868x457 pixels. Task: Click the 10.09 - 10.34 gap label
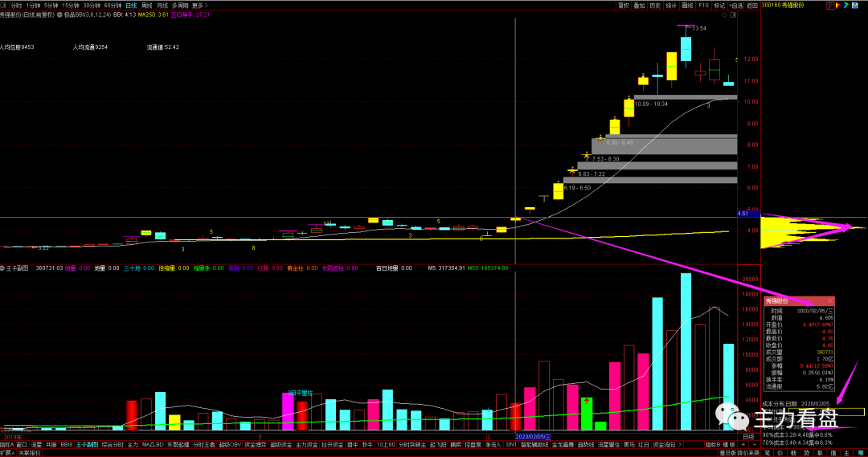coord(651,104)
